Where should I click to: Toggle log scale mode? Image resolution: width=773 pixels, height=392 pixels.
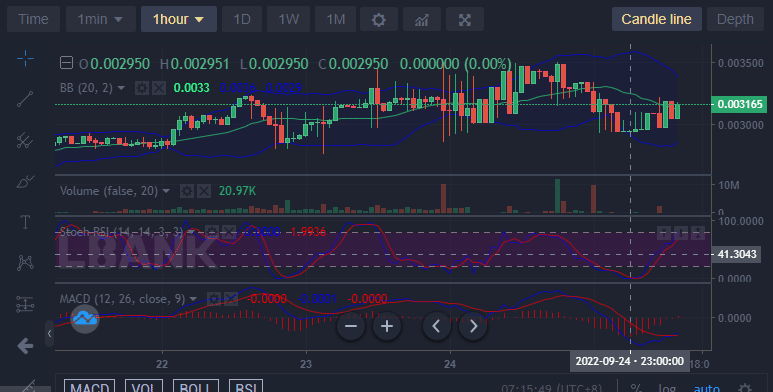click(x=667, y=388)
